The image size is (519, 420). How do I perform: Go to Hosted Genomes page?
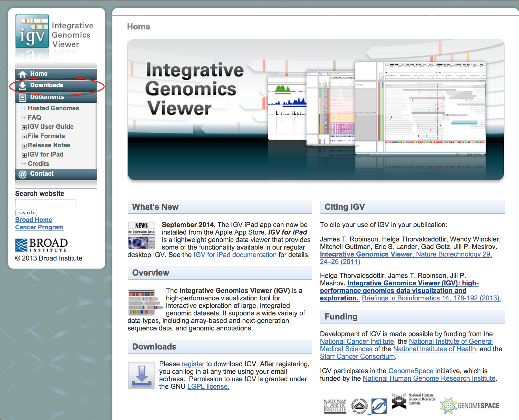(53, 108)
